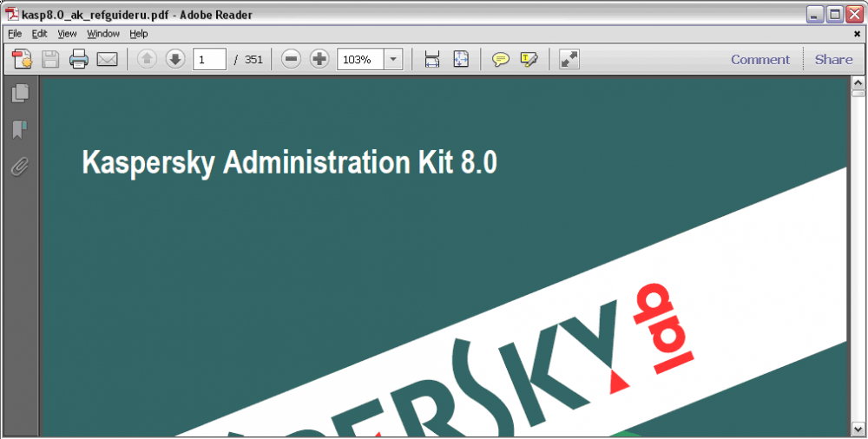Viewport: 868px width, 439px height.
Task: Click the Create PDF online icon
Action: pos(23,59)
